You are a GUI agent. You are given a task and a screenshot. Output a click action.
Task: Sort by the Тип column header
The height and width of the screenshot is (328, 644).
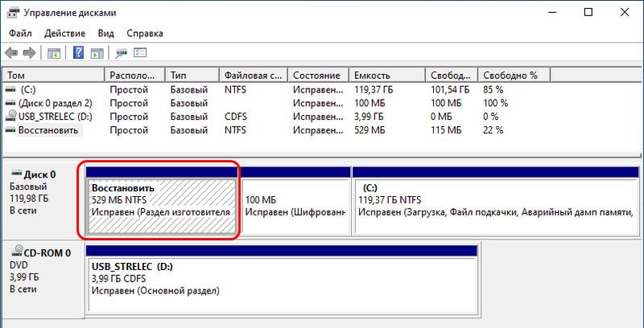point(192,75)
